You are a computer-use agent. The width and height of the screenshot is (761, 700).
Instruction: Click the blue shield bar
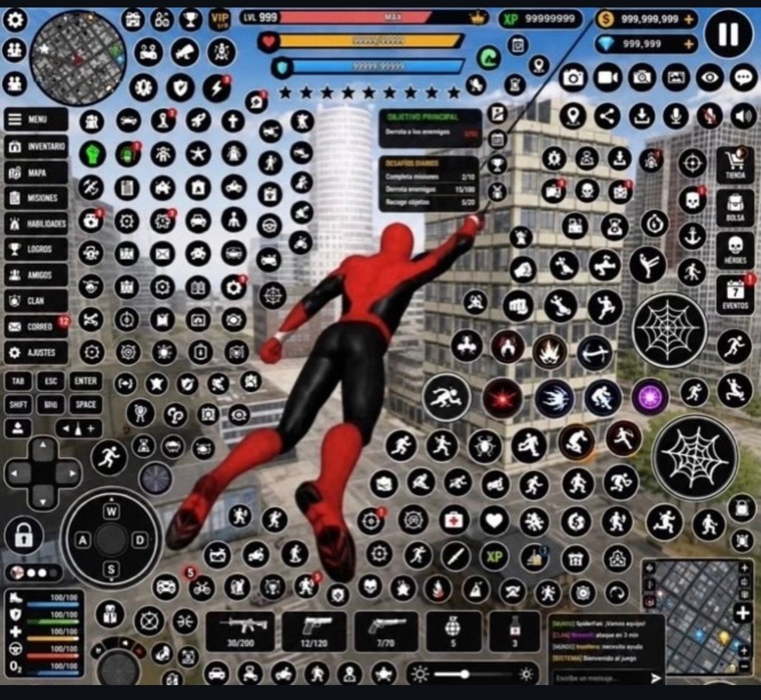click(x=377, y=67)
